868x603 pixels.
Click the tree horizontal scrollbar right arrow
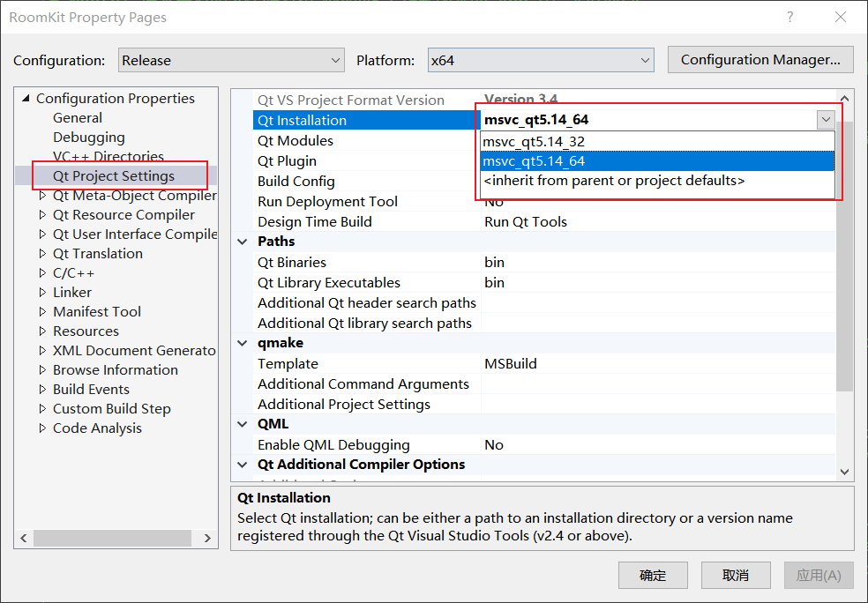[207, 538]
